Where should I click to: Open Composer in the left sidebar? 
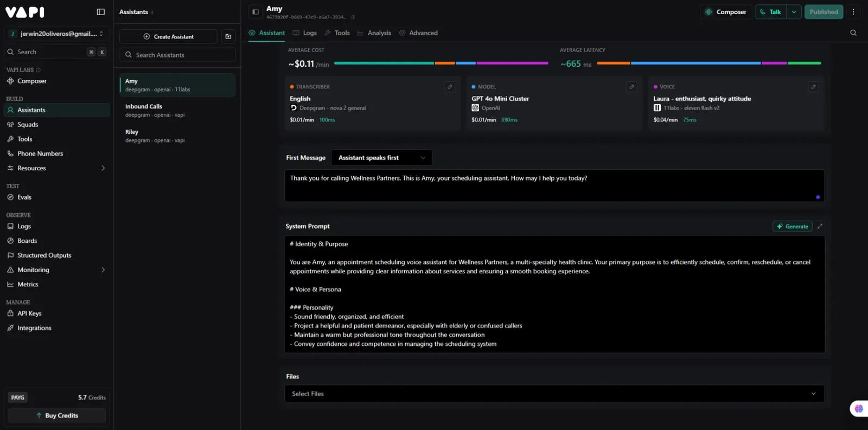pos(57,81)
